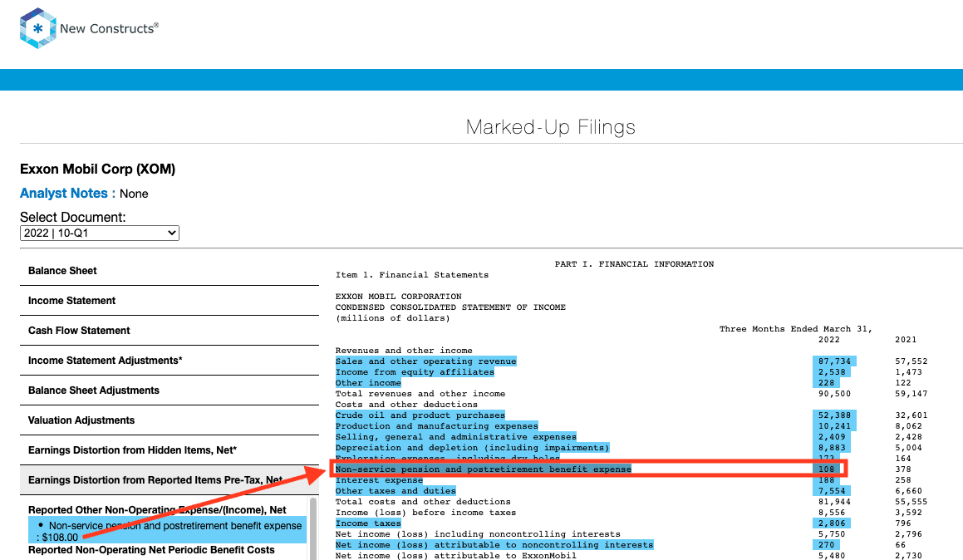Click highlighted Income from equity affiliates line
This screenshot has width=963, height=560.
(x=415, y=372)
